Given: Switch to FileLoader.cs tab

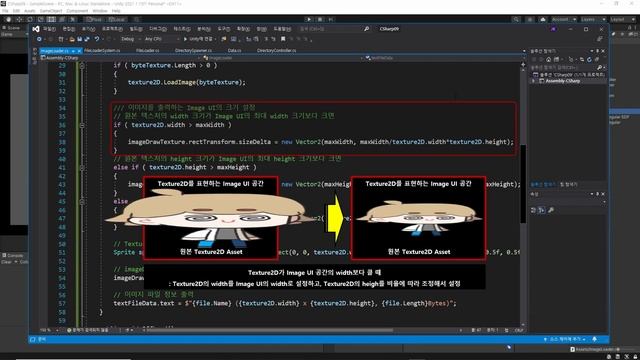Looking at the screenshot, I should pos(148,51).
